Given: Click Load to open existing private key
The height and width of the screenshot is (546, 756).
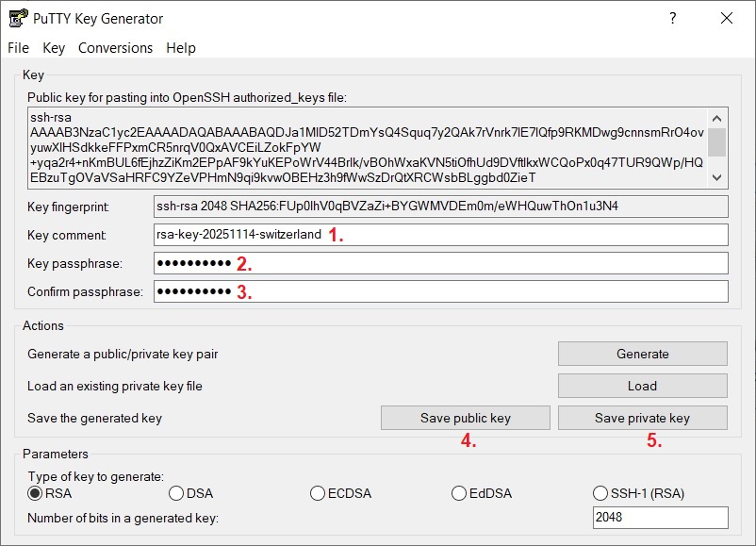Looking at the screenshot, I should point(642,386).
